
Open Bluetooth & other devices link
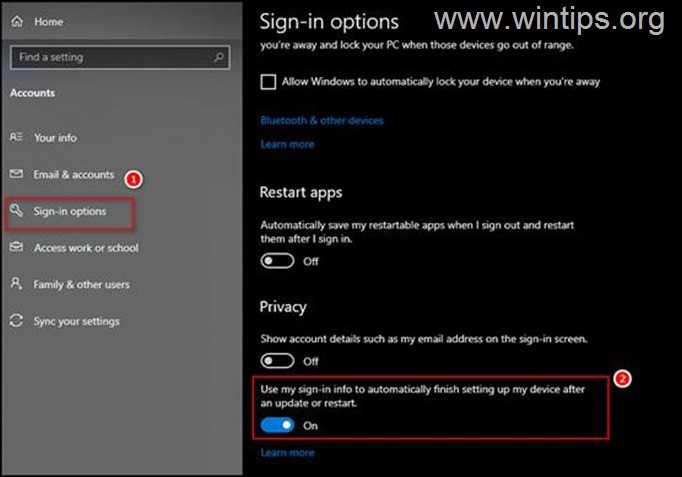322,120
